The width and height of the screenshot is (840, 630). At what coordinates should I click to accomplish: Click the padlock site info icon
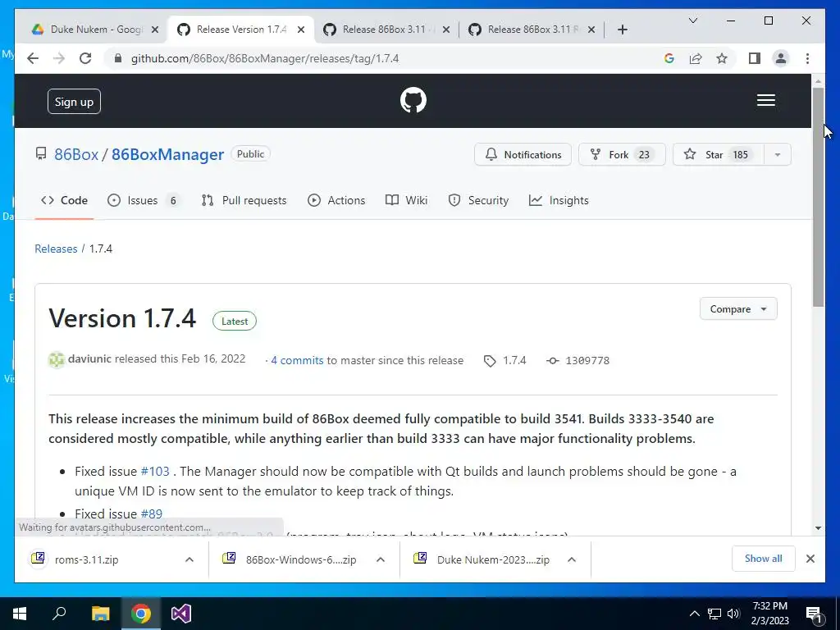(x=118, y=58)
